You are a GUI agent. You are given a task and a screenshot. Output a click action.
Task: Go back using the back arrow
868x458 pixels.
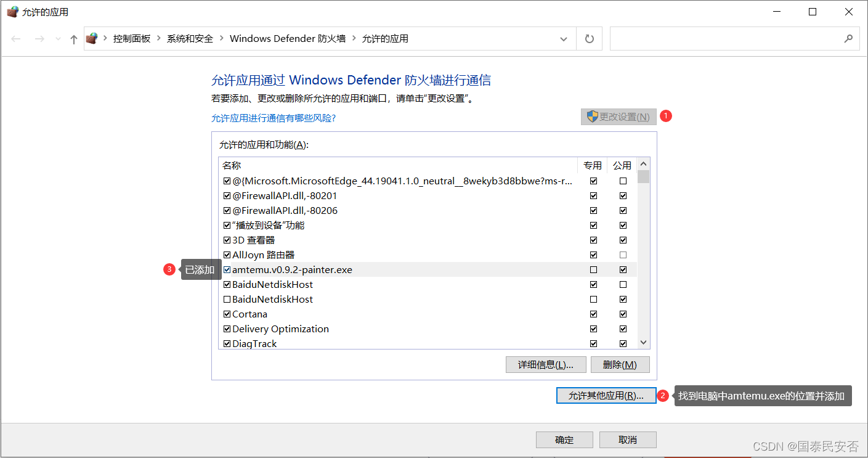16,39
